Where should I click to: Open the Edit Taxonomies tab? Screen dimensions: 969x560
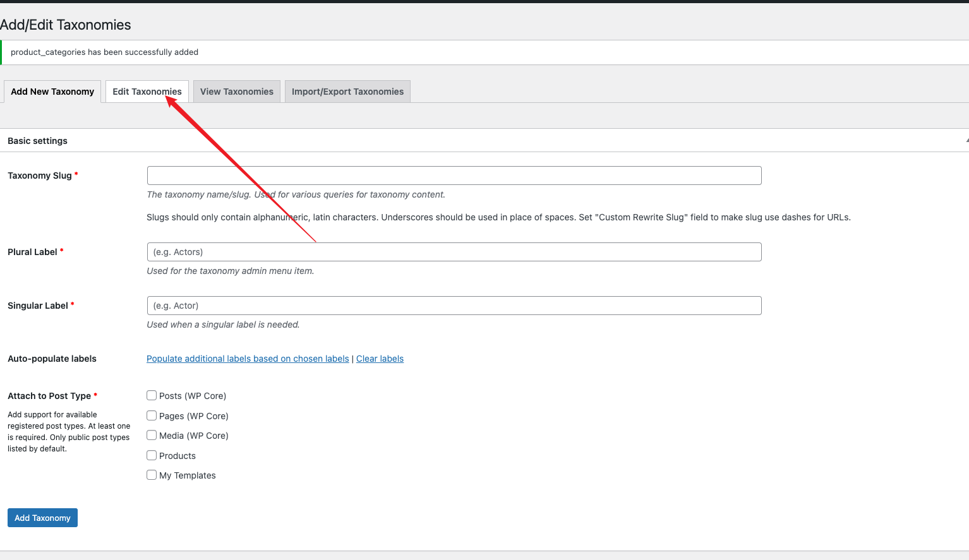147,92
